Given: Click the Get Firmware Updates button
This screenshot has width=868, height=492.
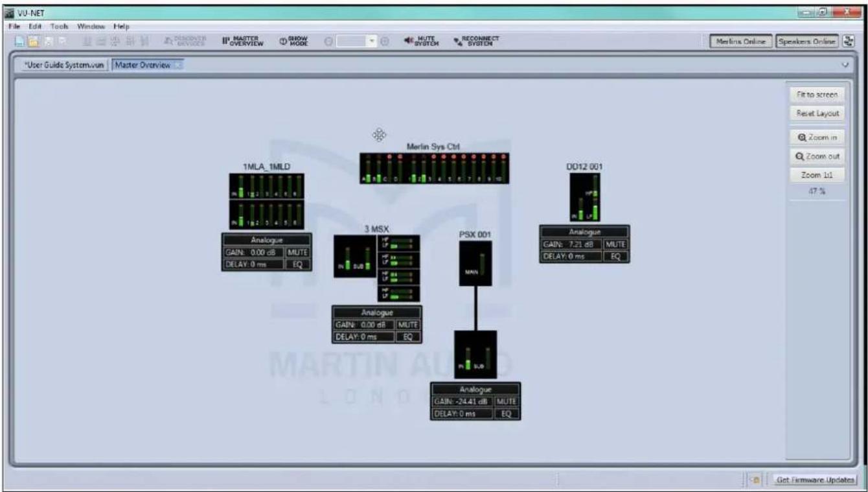Looking at the screenshot, I should tap(814, 480).
